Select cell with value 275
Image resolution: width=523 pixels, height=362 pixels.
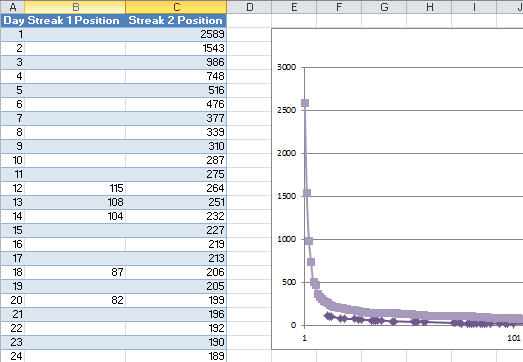pyautogui.click(x=176, y=174)
